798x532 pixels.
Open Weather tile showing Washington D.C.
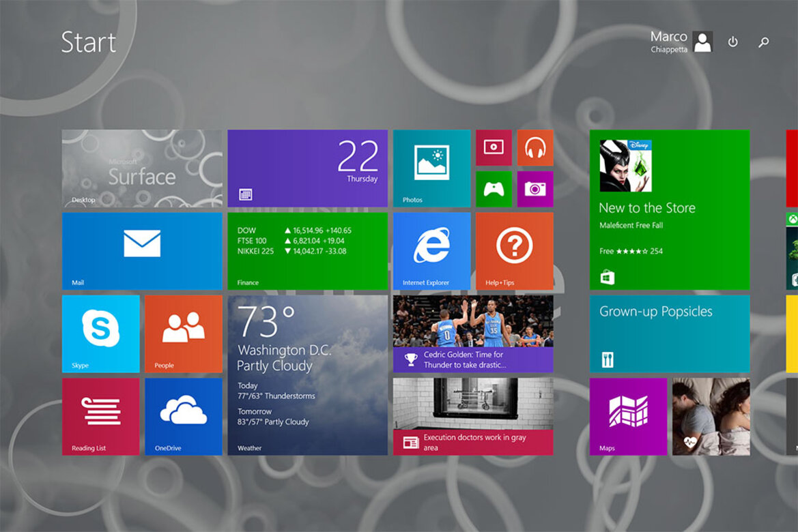307,375
